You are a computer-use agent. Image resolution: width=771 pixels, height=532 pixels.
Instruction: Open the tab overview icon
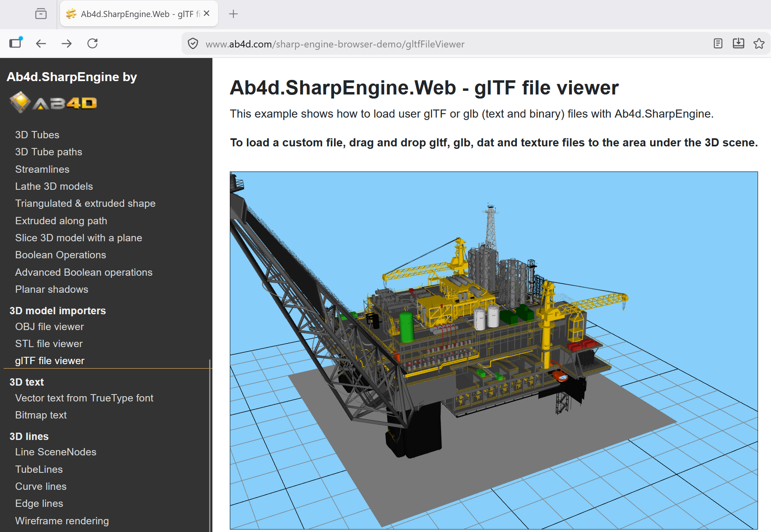point(41,14)
